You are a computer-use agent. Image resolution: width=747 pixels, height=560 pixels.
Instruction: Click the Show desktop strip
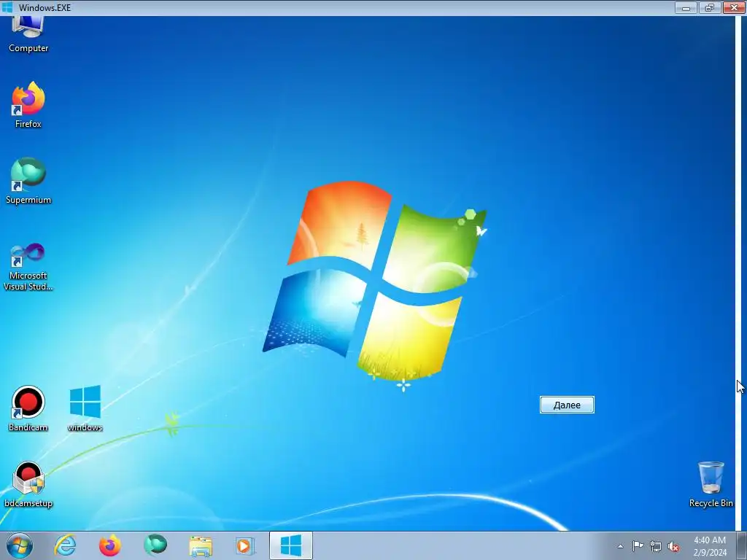point(742,545)
